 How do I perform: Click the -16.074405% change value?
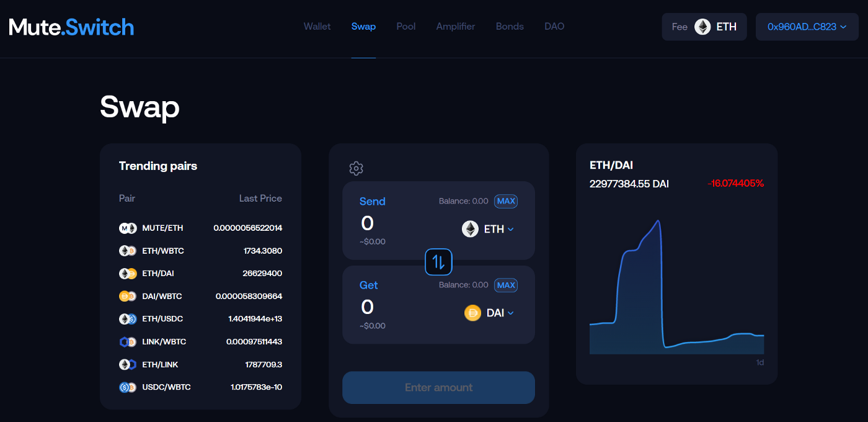click(735, 184)
